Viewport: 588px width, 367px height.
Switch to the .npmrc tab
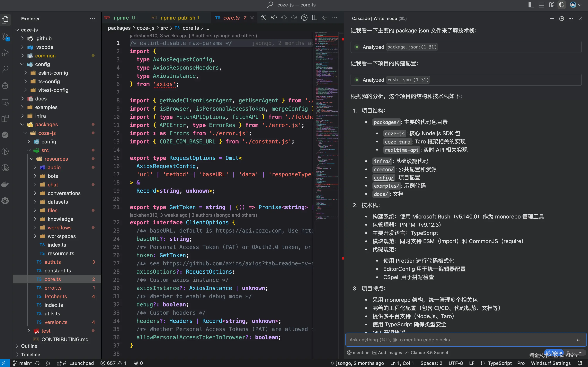[121, 18]
